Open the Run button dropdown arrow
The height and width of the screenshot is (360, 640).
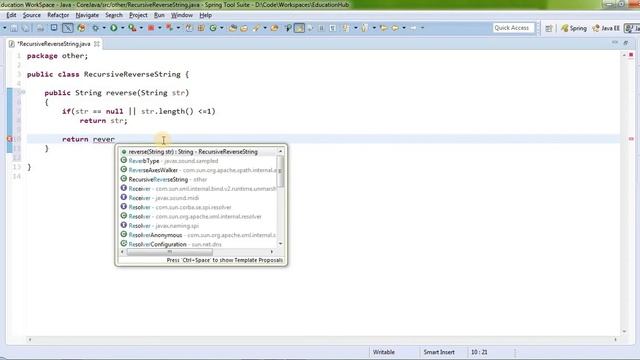tap(122, 28)
